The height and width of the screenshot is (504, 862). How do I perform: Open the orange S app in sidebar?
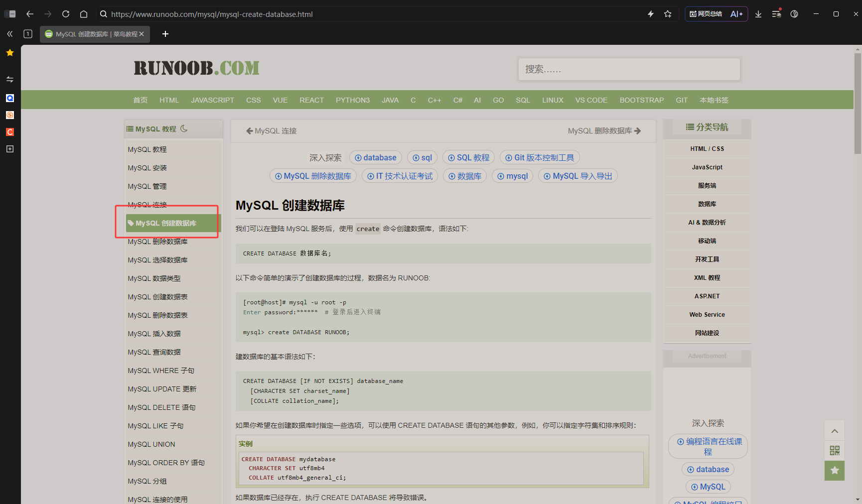tap(10, 115)
